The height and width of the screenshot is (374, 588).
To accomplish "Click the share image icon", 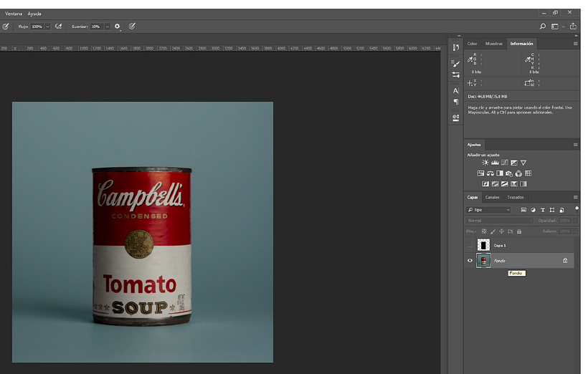I will tap(573, 26).
